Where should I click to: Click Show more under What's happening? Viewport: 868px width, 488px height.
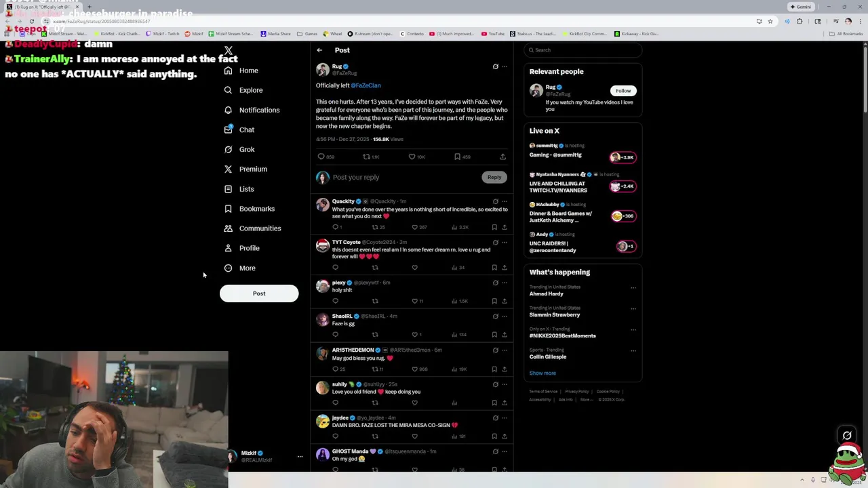(x=542, y=373)
